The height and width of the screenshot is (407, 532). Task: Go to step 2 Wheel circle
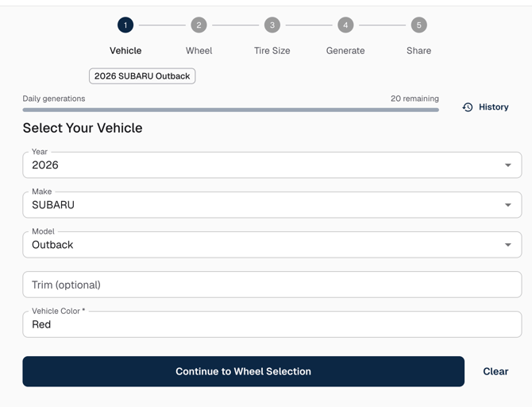[x=199, y=25]
